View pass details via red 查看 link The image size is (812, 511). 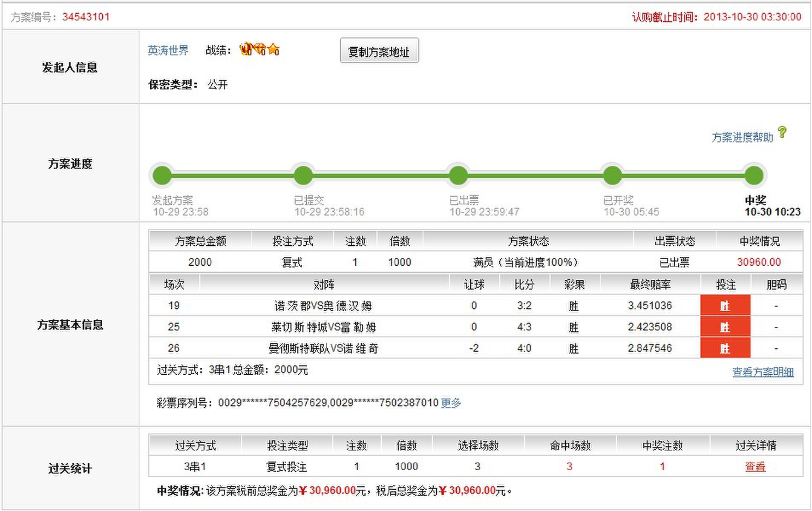coord(755,467)
